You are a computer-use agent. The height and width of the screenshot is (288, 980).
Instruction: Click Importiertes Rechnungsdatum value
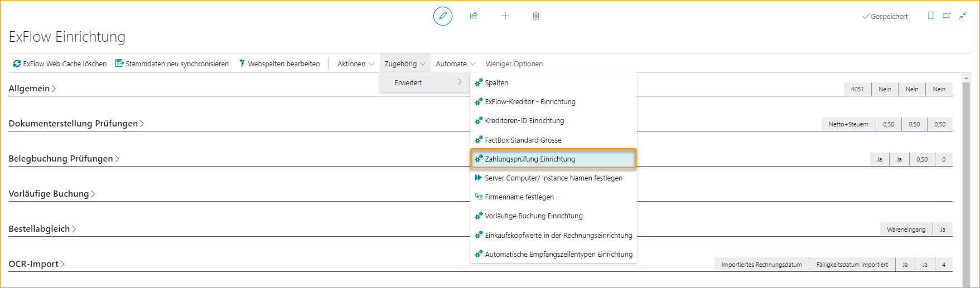click(x=761, y=265)
